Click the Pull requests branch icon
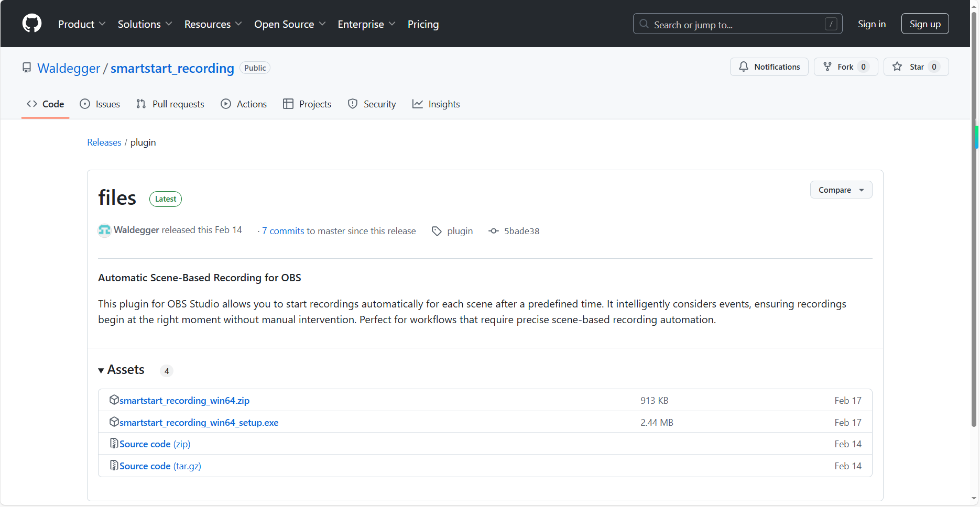 (141, 104)
